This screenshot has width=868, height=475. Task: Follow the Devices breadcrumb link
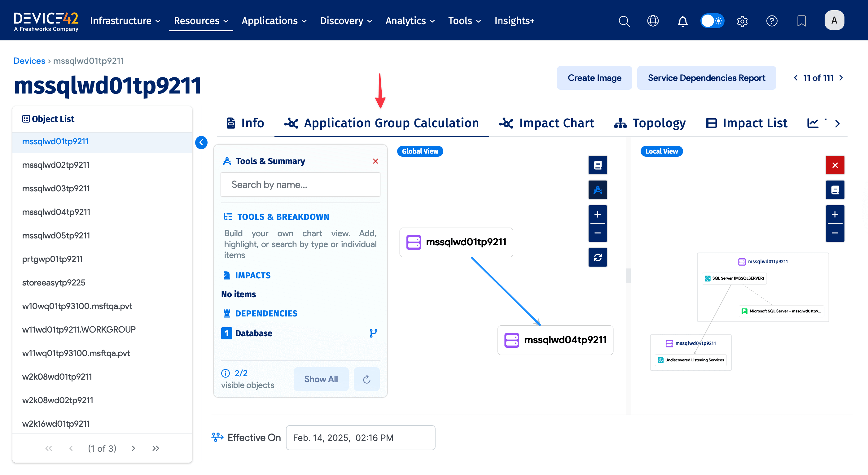coord(29,61)
